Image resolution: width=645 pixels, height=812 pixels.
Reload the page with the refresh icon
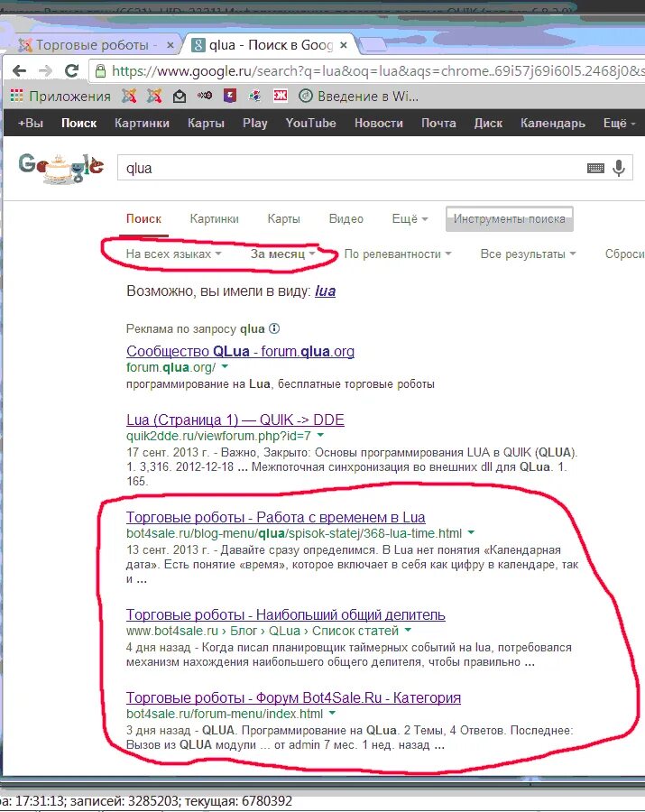click(x=72, y=70)
